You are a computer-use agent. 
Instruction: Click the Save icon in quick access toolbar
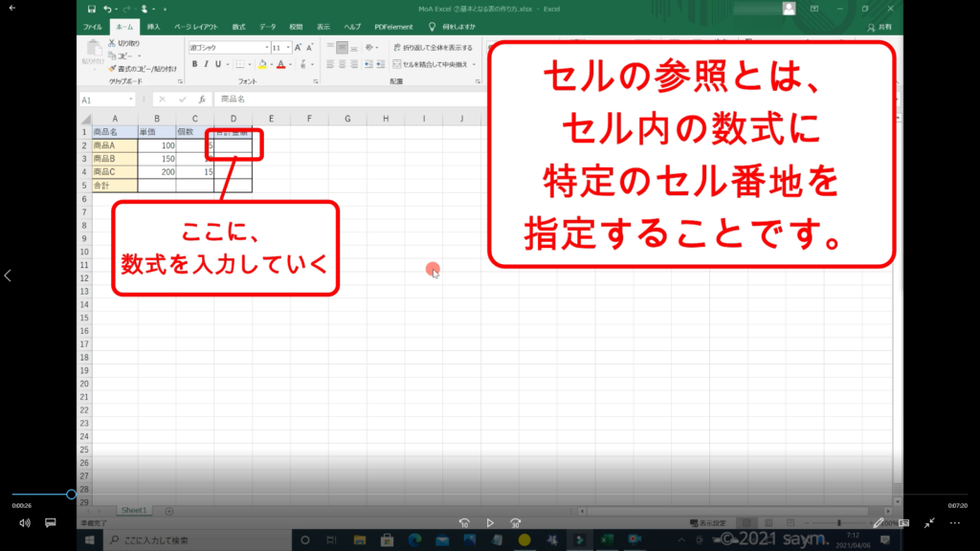point(91,9)
